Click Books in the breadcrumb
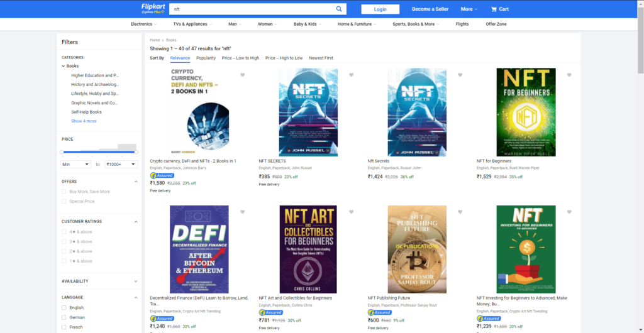 pos(171,40)
